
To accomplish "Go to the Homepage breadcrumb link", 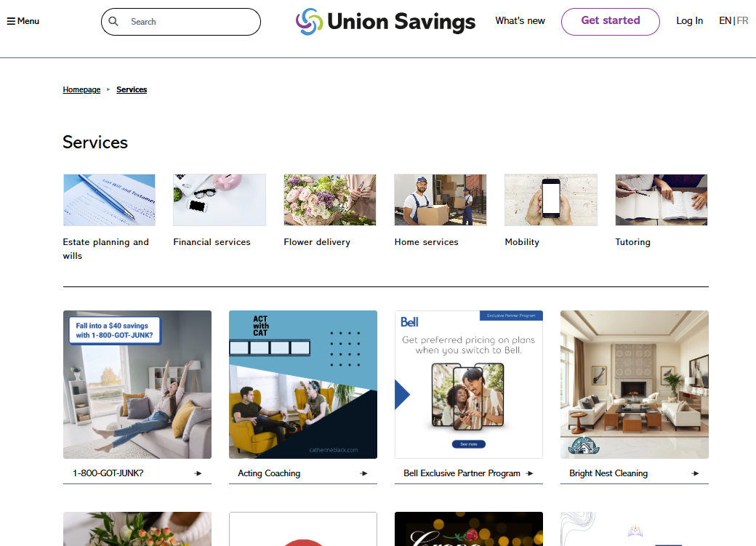I will click(x=81, y=89).
